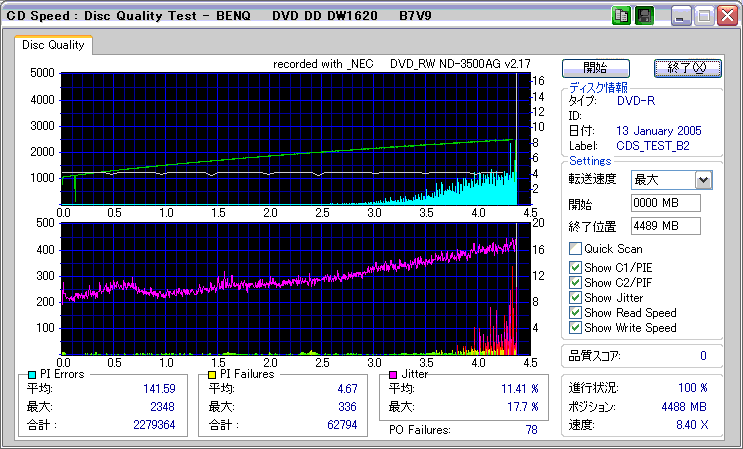743x449 pixels.
Task: Uncheck Show Write Speed
Action: [575, 328]
